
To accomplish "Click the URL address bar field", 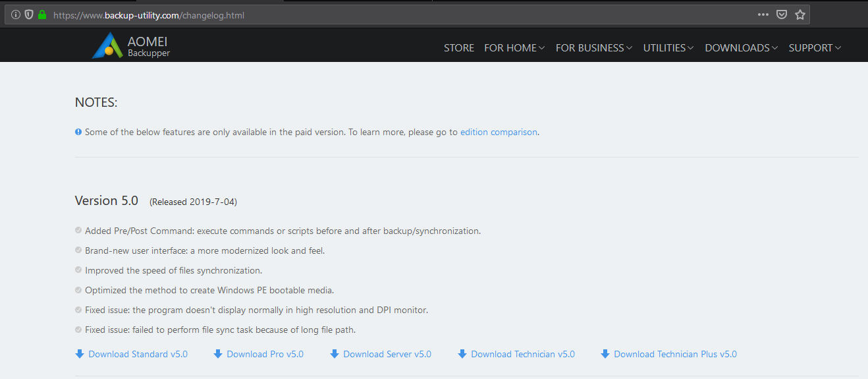I will pos(395,15).
